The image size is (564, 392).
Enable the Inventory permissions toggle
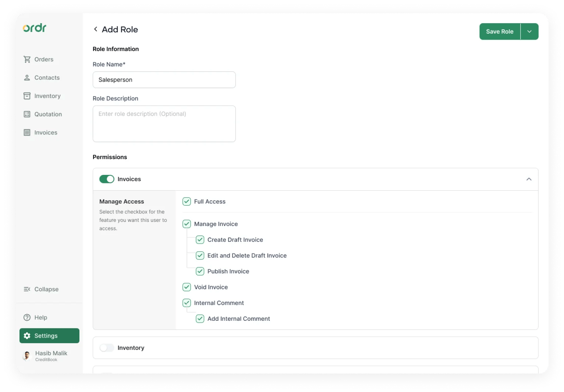click(x=107, y=348)
